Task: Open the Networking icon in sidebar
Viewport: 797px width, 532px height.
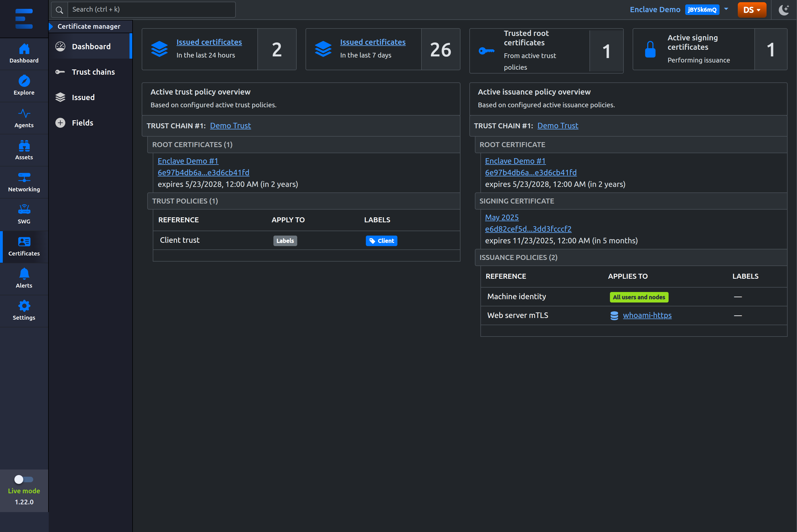Action: 24,177
